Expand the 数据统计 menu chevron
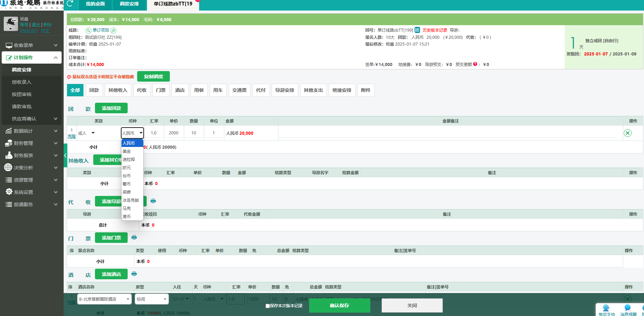Viewport: 644px width, 316px height. (x=56, y=131)
